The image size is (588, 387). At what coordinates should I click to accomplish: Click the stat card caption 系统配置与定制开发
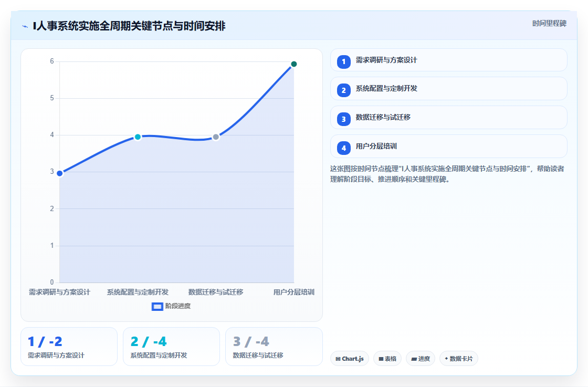point(159,355)
